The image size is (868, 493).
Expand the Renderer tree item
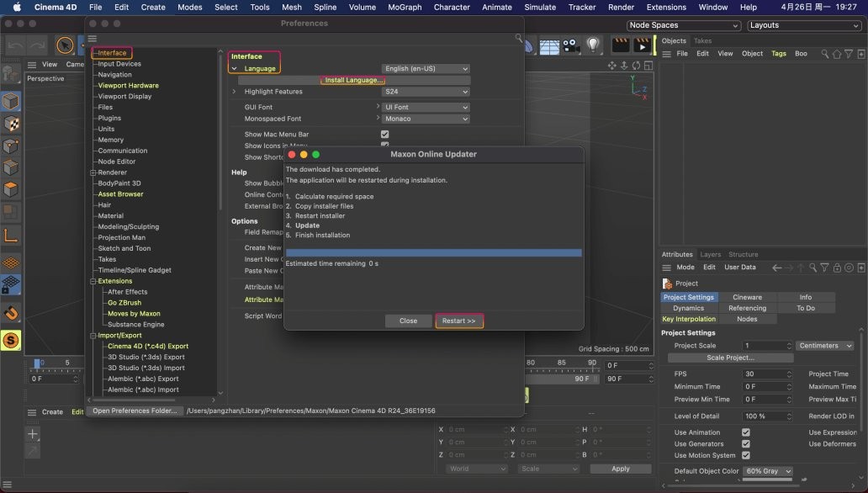click(93, 172)
